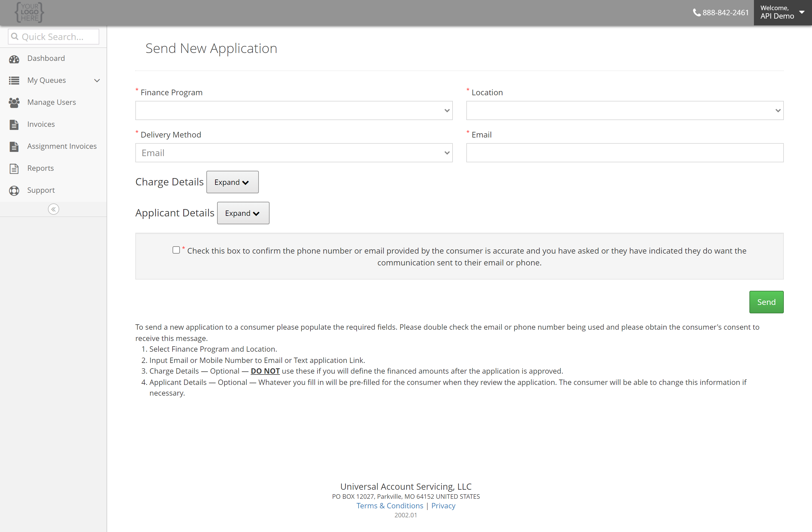Image resolution: width=812 pixels, height=532 pixels.
Task: Open the Location dropdown
Action: pyautogui.click(x=625, y=110)
